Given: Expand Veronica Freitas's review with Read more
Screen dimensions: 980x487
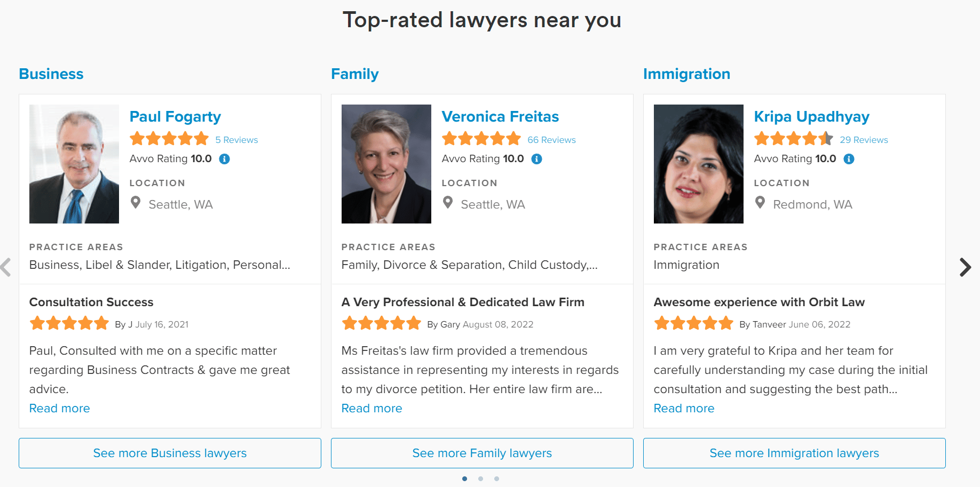Looking at the screenshot, I should [372, 409].
